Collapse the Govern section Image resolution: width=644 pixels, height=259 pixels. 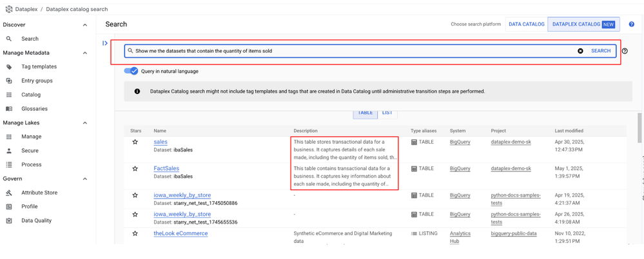click(85, 178)
